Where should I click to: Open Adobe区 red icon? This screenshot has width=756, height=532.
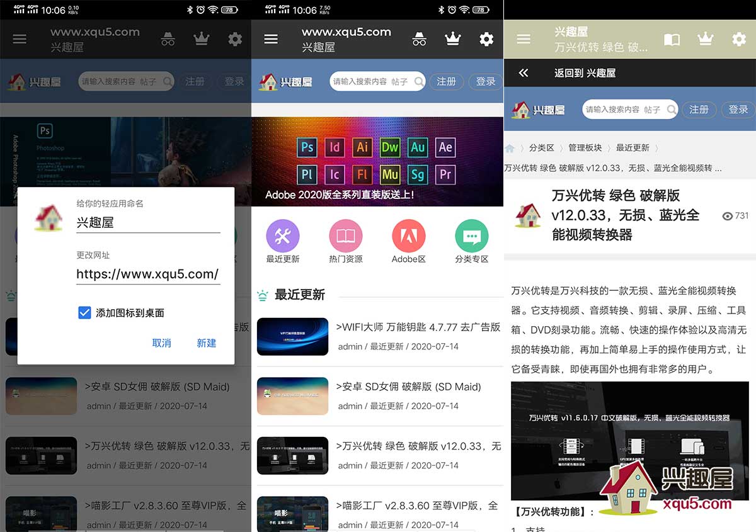pos(409,236)
